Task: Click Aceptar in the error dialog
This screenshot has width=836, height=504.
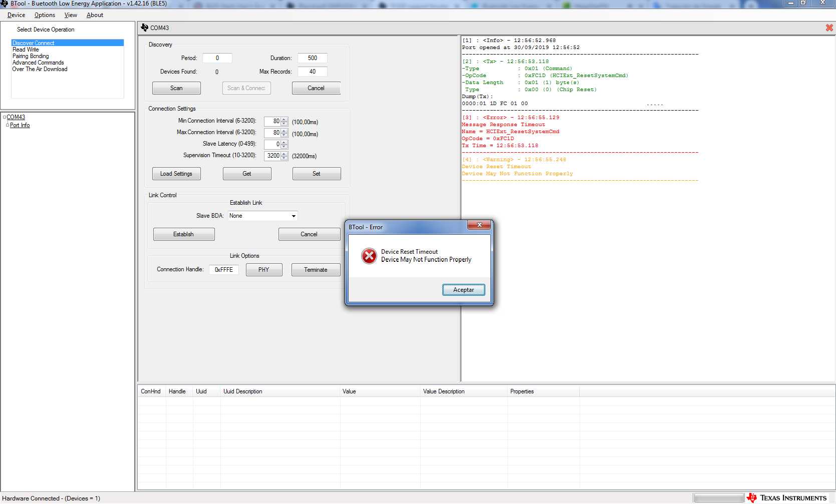Action: tap(463, 289)
